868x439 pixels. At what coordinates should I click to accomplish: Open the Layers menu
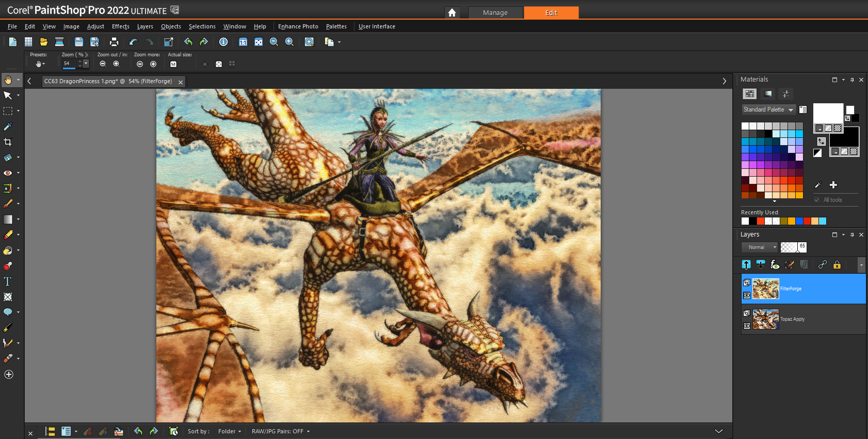145,26
